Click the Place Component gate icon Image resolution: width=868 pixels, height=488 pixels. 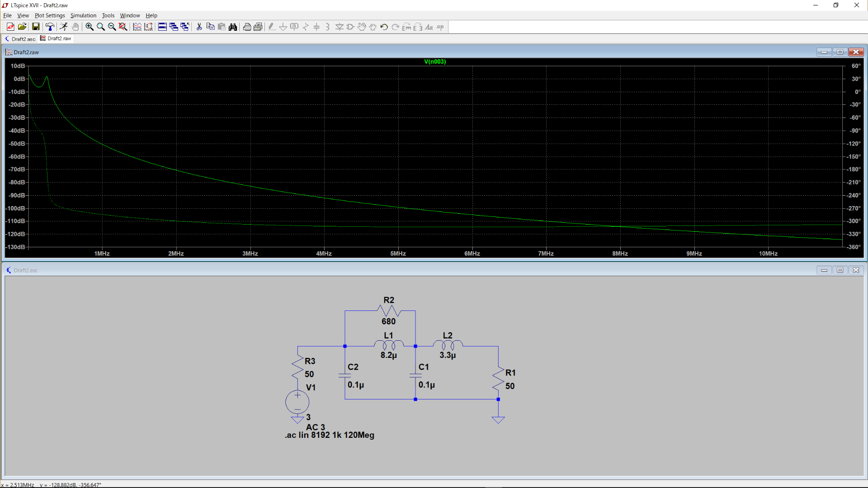(350, 27)
